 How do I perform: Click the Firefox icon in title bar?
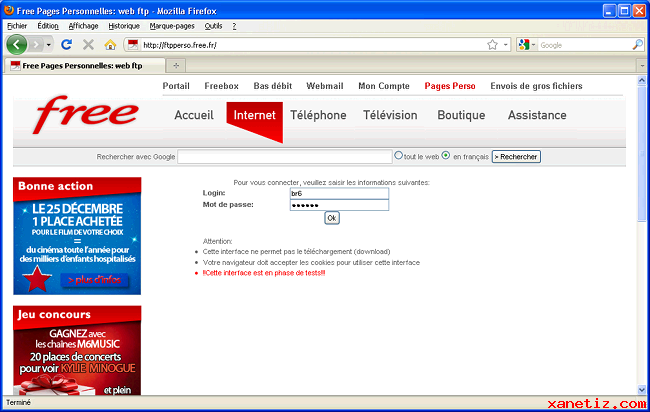coord(8,10)
